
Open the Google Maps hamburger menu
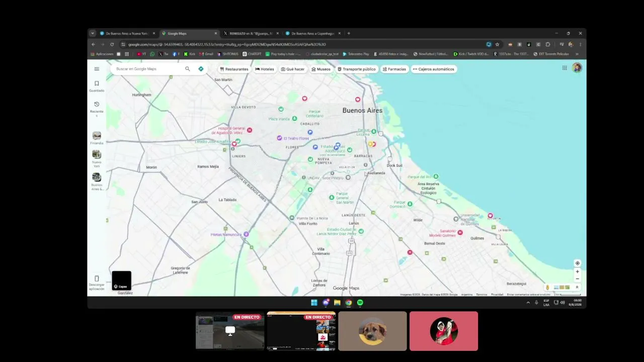(97, 69)
